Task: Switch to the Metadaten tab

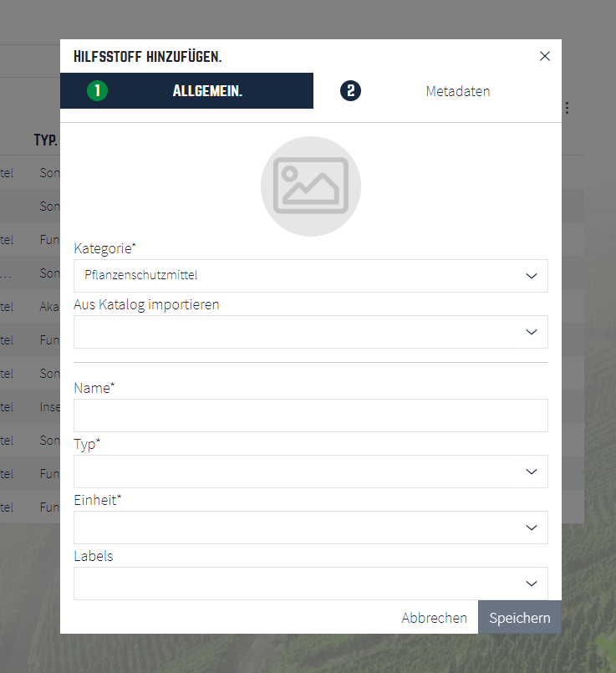Action: pyautogui.click(x=458, y=91)
